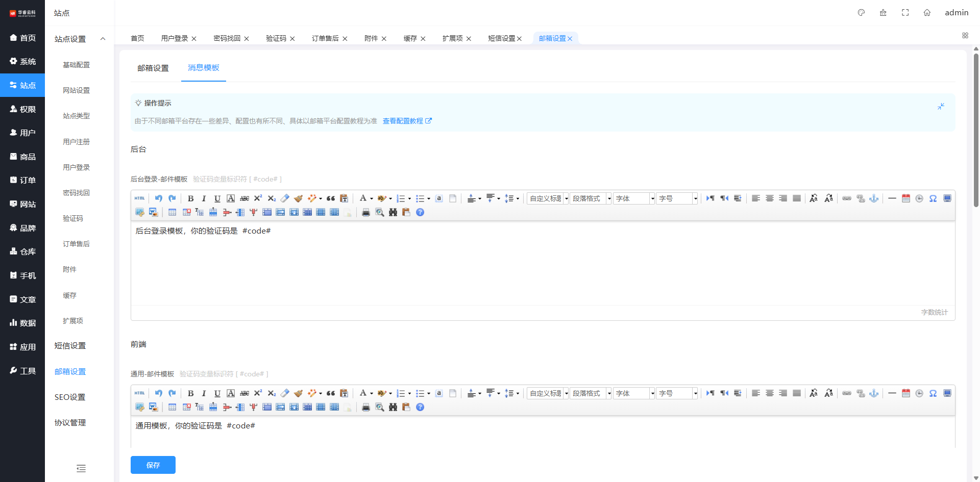
Task: Open the help icon in 通用 editor toolbar
Action: pyautogui.click(x=420, y=407)
